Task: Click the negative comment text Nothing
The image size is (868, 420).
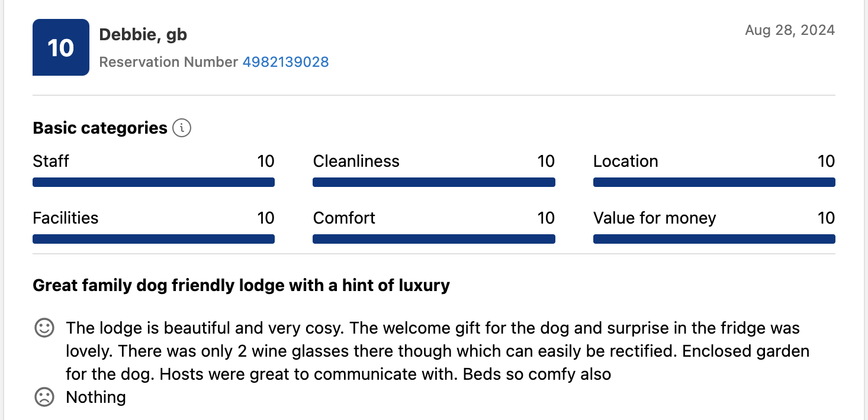Action: (x=96, y=397)
